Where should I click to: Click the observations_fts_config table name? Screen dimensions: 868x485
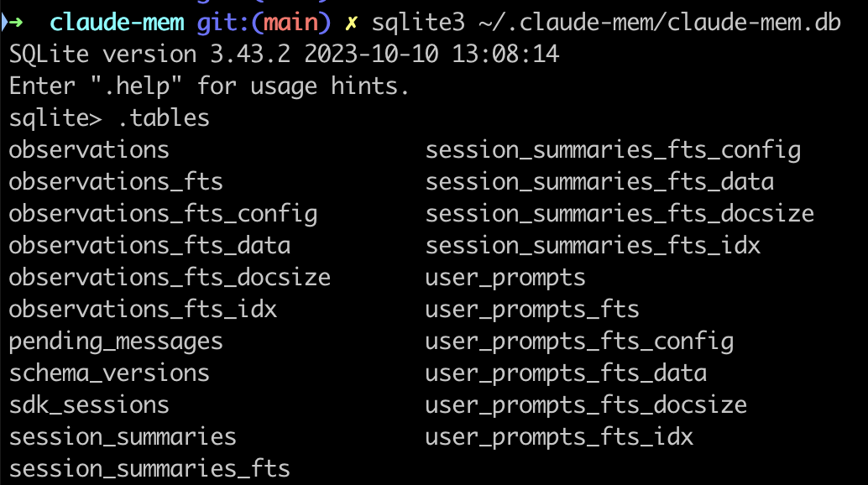(163, 214)
